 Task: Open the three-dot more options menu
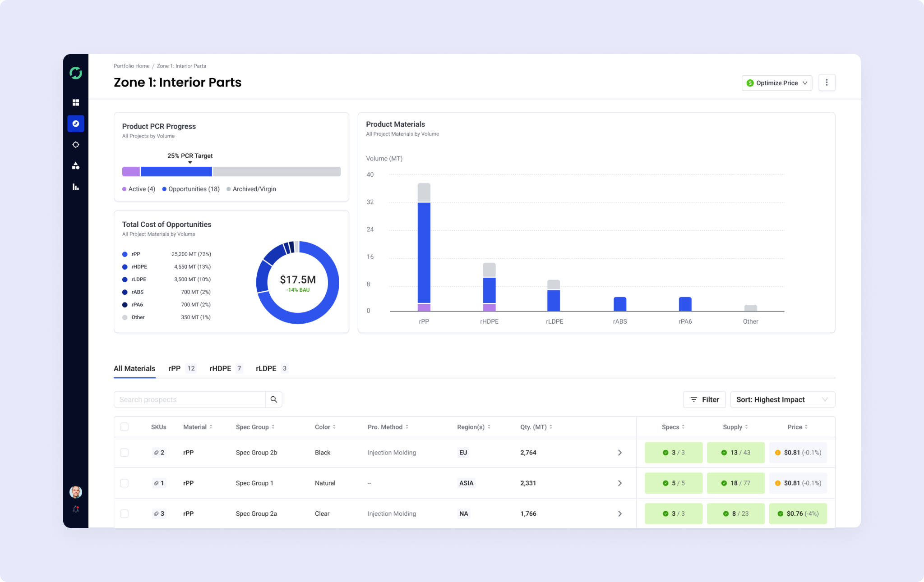[827, 82]
